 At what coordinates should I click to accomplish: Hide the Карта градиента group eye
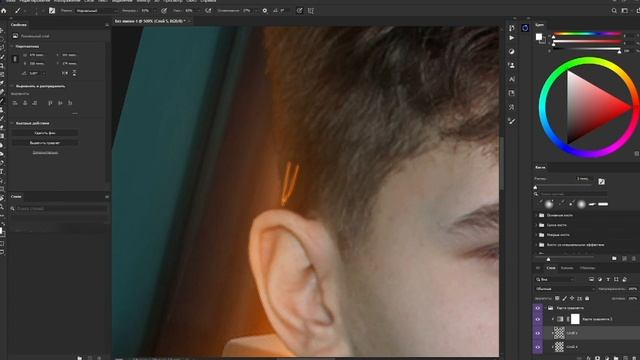pos(538,308)
